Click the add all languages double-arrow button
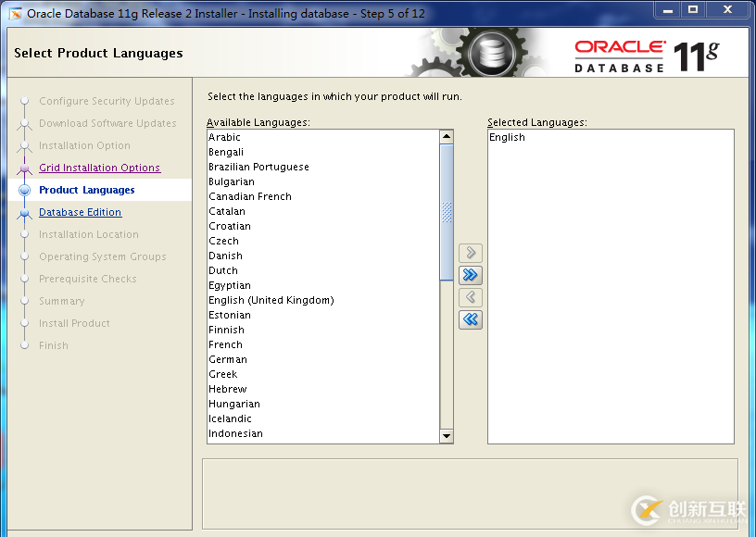Image resolution: width=756 pixels, height=537 pixels. pyautogui.click(x=471, y=275)
